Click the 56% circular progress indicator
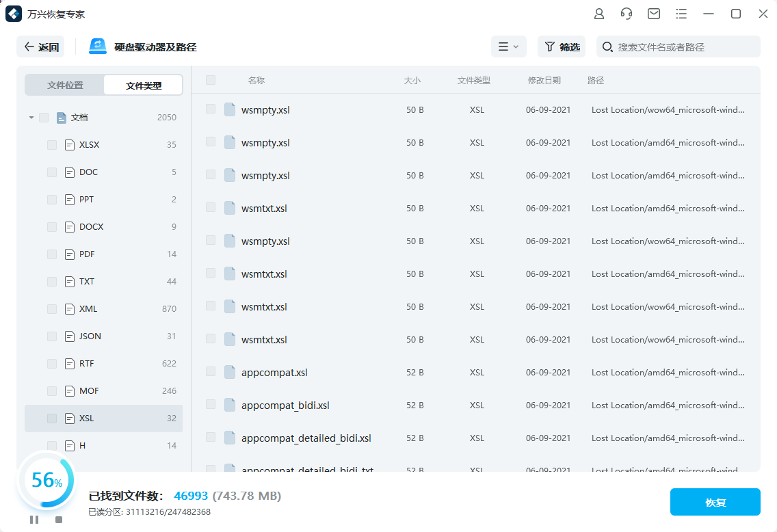Viewport: 777px width, 532px height. coord(46,481)
